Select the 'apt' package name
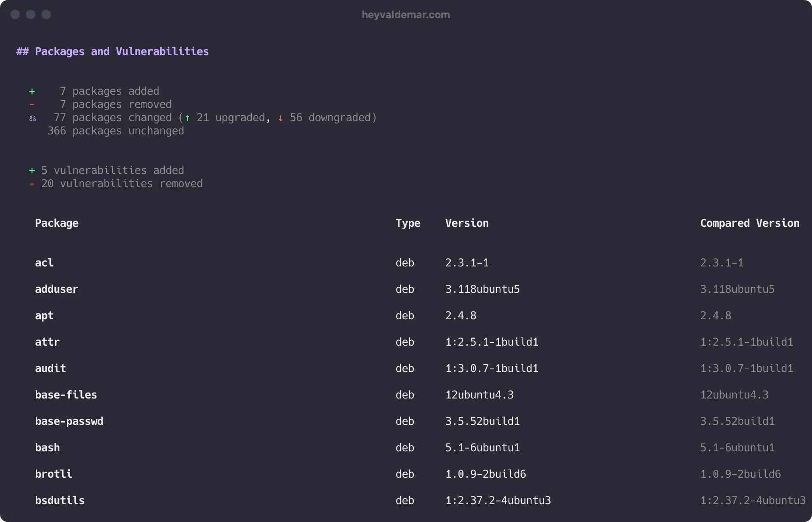 point(44,316)
